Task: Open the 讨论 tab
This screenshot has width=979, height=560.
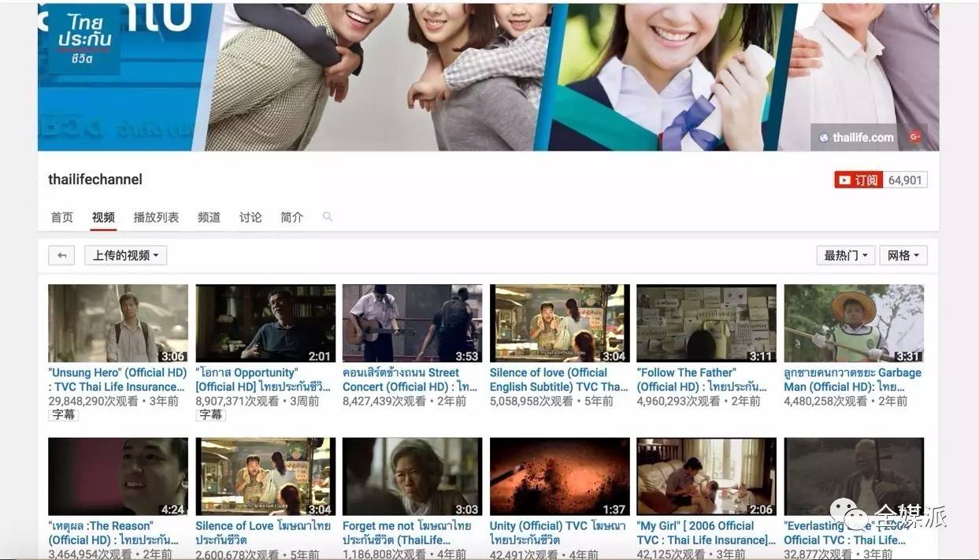Action: pyautogui.click(x=250, y=217)
